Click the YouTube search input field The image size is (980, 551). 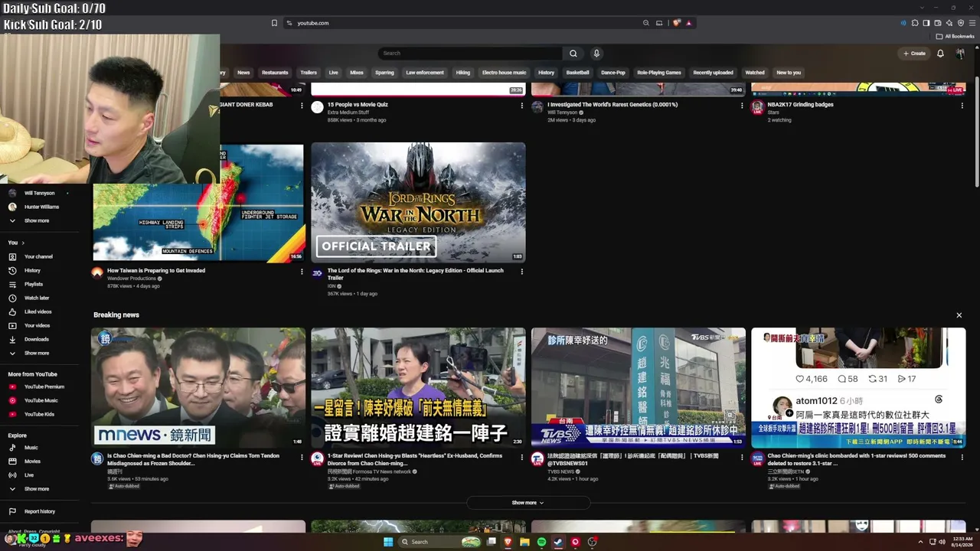pyautogui.click(x=471, y=54)
